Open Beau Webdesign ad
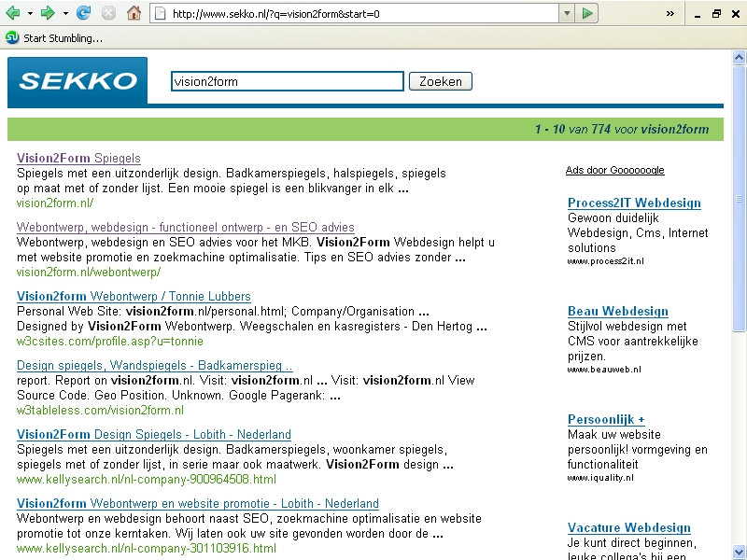This screenshot has width=747, height=560. 618,312
